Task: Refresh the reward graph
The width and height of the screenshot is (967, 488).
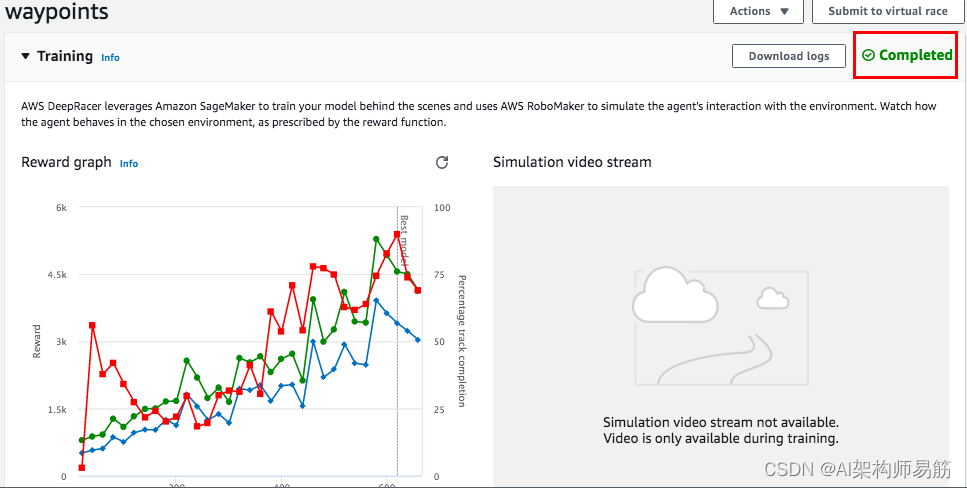Action: [x=442, y=163]
